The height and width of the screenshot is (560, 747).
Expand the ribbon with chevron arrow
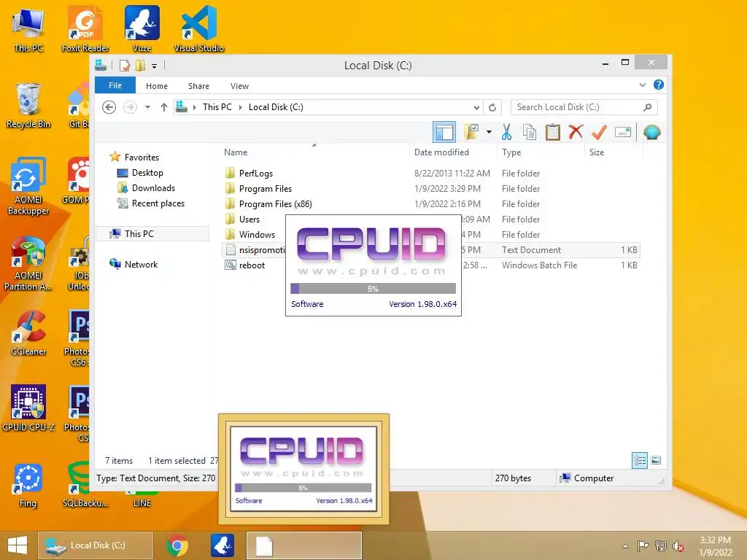coord(643,85)
